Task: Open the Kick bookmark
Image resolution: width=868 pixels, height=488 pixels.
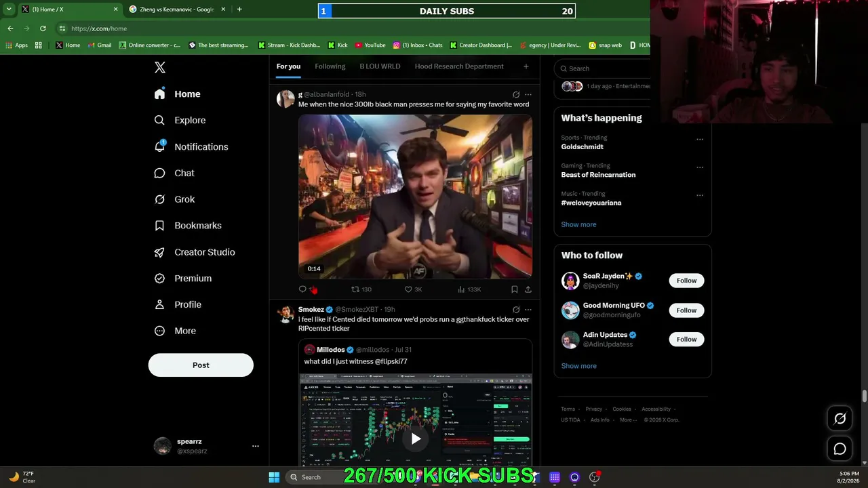Action: [337, 45]
